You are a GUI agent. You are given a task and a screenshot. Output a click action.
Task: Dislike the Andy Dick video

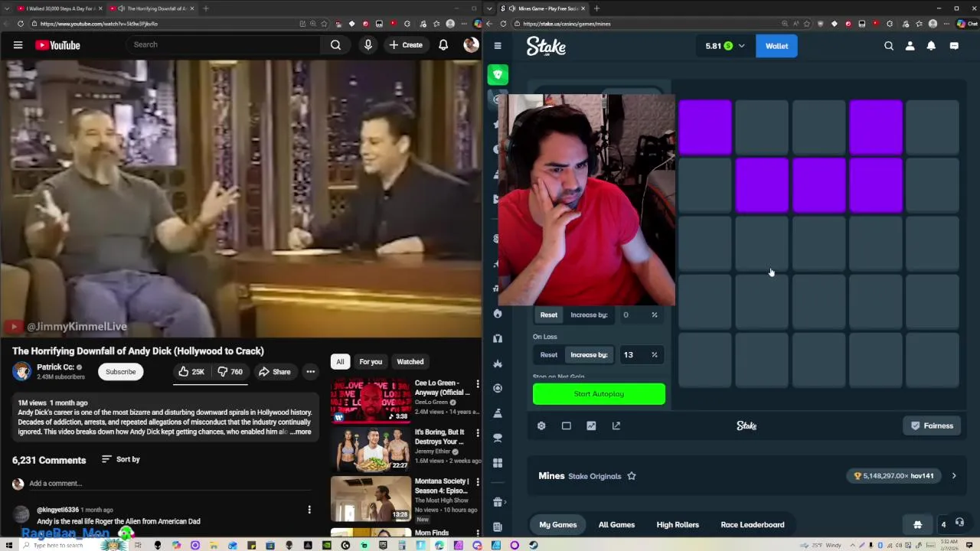(230, 372)
